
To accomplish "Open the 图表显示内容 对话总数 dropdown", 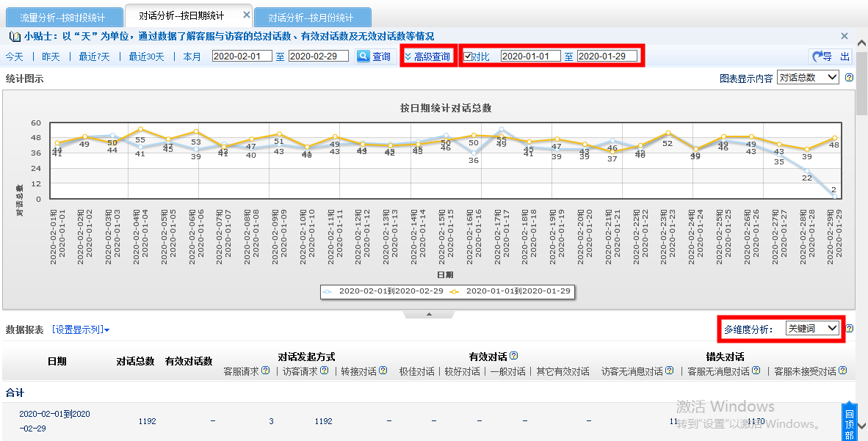I will [x=808, y=78].
